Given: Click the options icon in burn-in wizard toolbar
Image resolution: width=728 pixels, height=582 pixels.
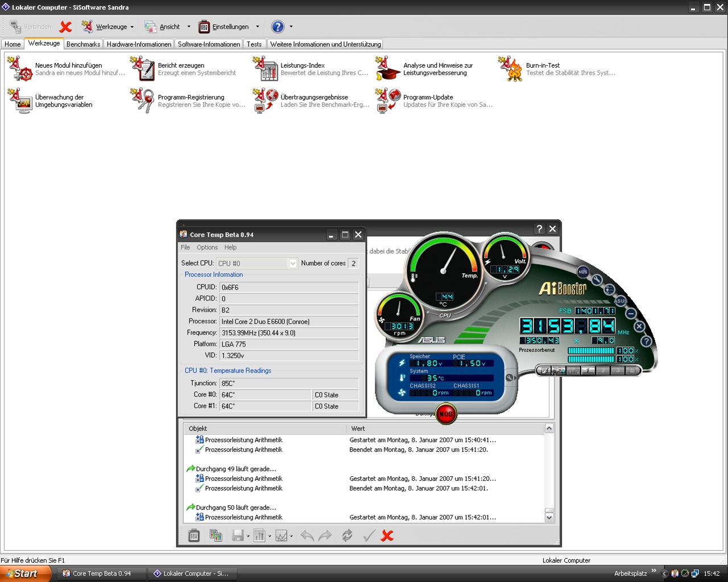Looking at the screenshot, I should click(194, 535).
